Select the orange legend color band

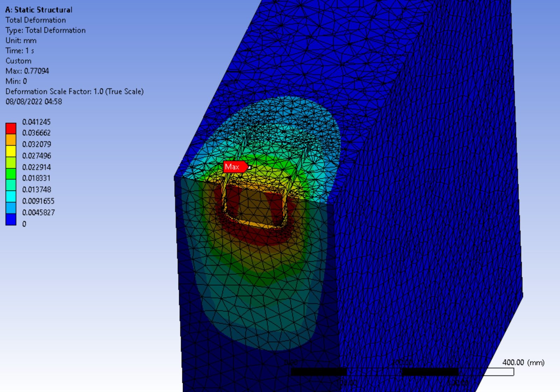pos(11,140)
